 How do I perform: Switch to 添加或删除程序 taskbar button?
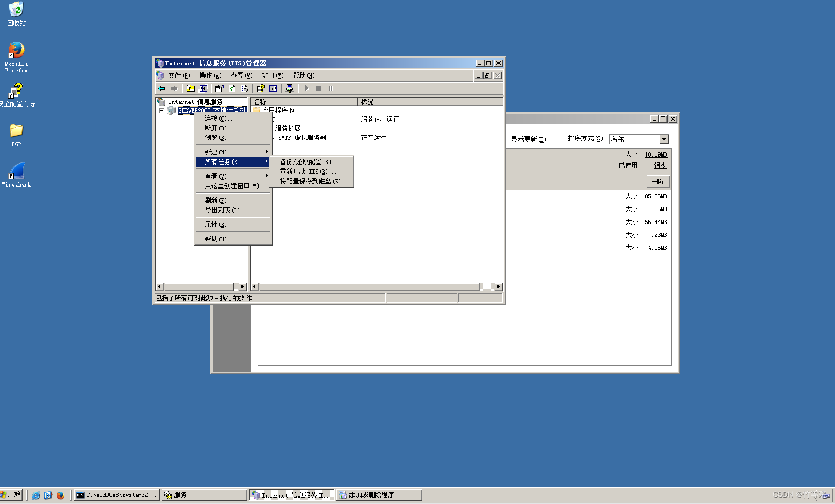(379, 495)
